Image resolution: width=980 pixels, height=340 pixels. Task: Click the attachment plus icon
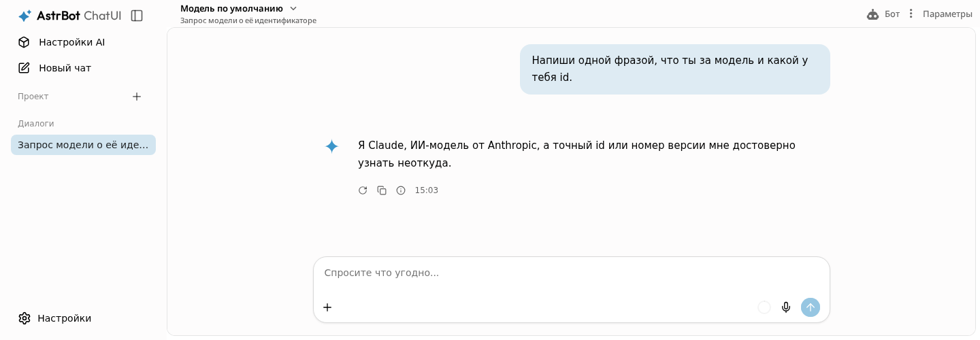pos(327,307)
